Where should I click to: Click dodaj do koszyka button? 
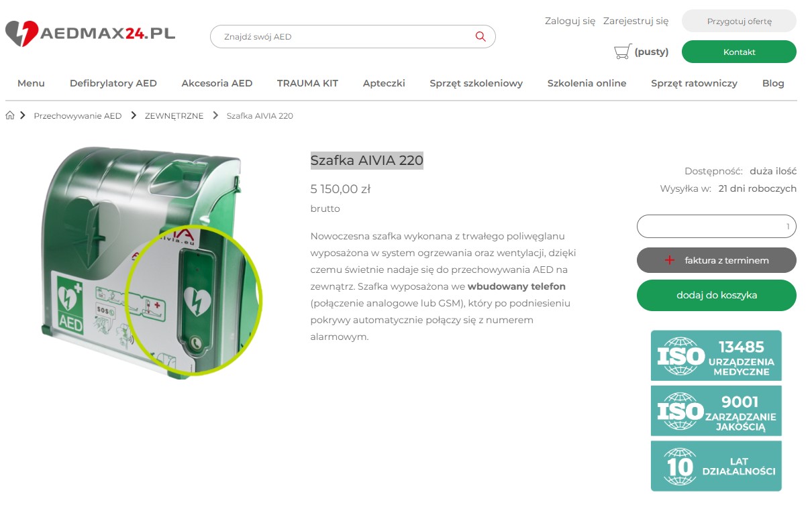coord(716,295)
